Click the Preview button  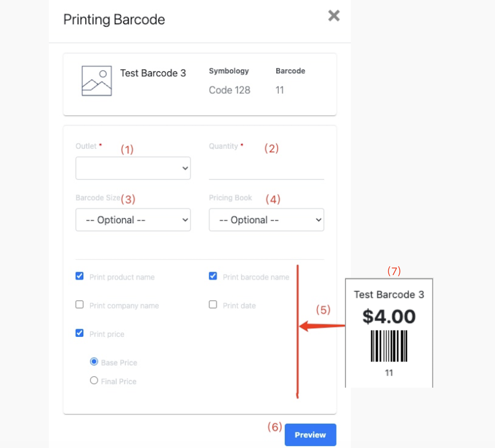point(310,435)
